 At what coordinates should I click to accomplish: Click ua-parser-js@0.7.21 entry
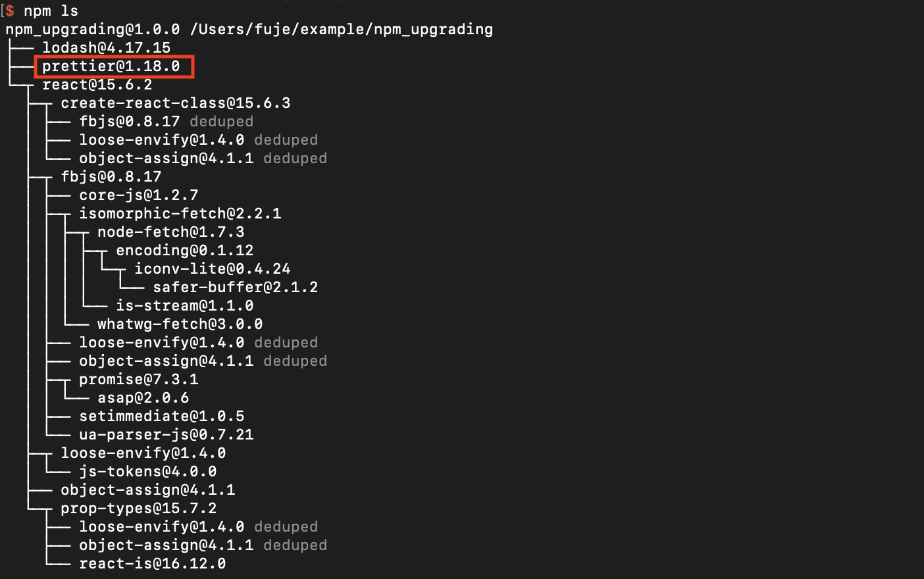point(166,435)
